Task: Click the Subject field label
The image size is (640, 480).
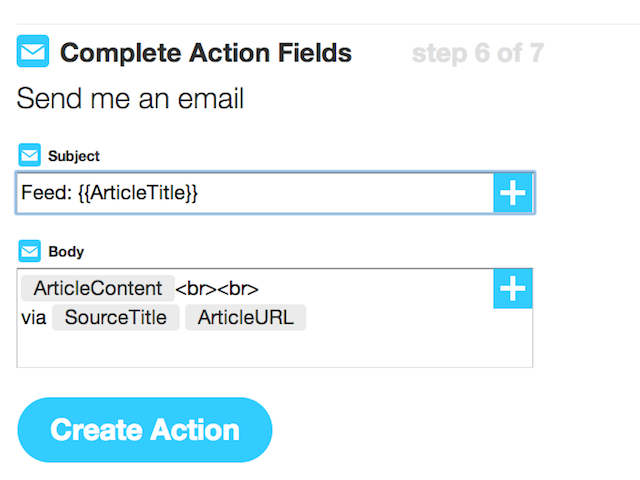Action: (x=74, y=156)
